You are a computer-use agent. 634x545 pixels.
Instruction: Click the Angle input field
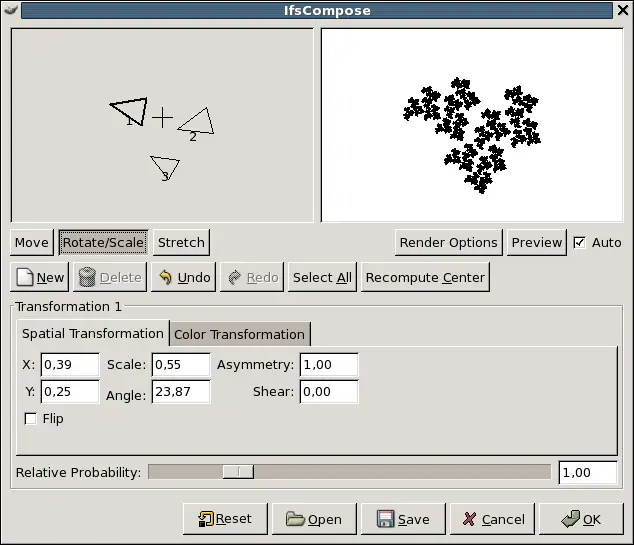tap(180, 392)
